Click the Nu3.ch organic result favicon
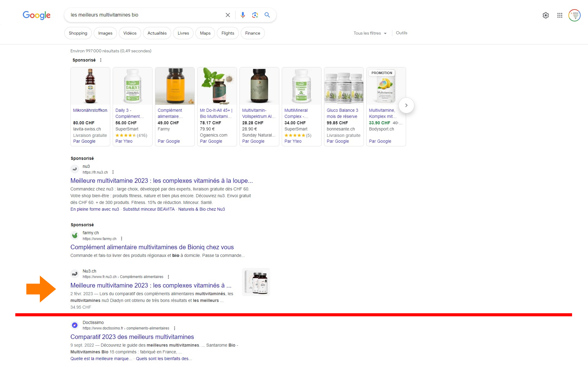This screenshot has width=588, height=365. [x=75, y=274]
